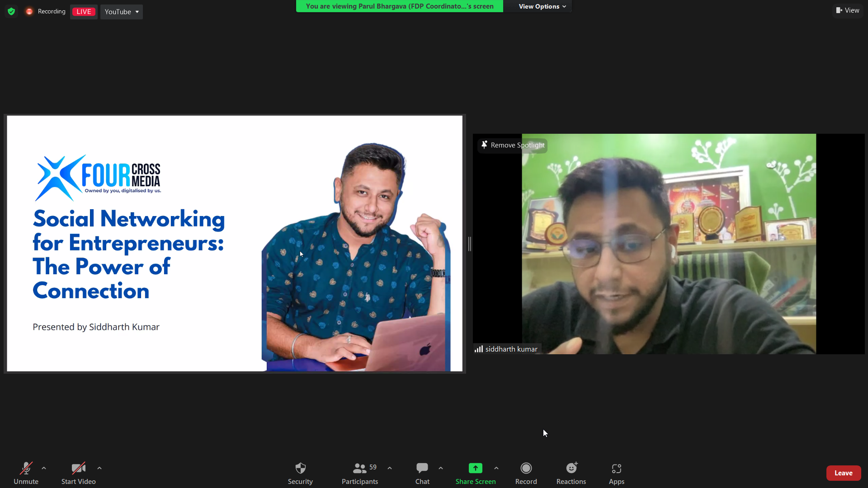
Task: Click the shared presentation slide
Action: (234, 244)
